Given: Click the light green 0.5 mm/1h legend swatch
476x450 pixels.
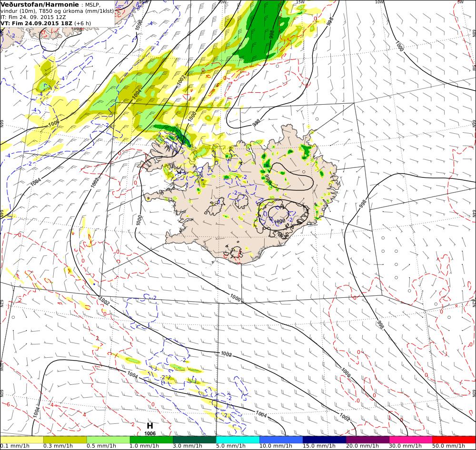Looking at the screenshot, I should 108,440.
